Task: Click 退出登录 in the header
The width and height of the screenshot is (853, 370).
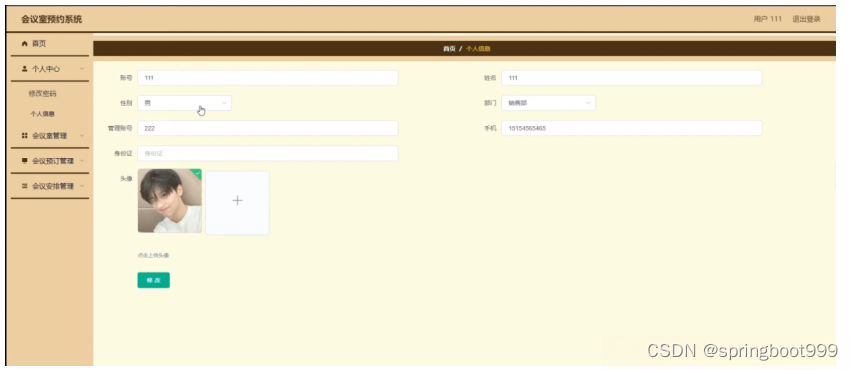Action: tap(806, 19)
